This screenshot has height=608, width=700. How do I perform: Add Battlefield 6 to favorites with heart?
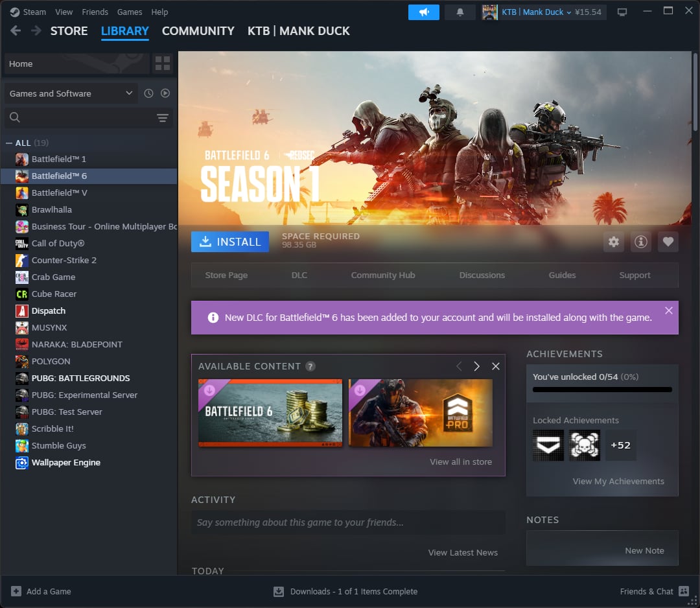[668, 242]
